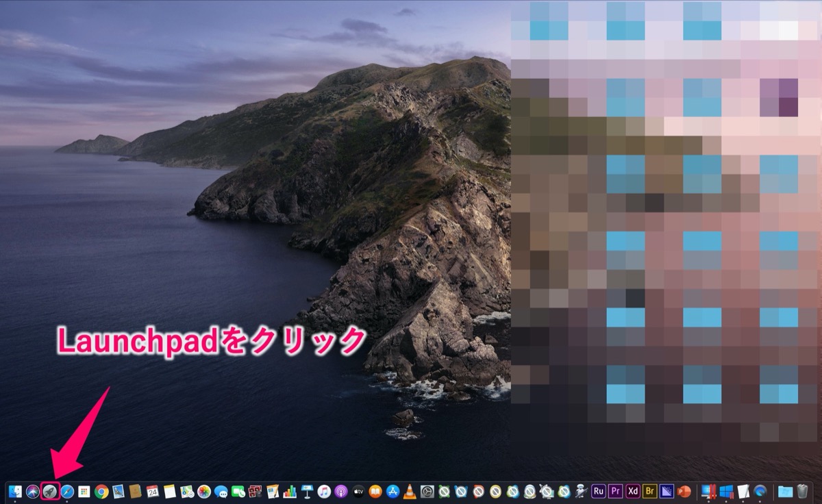
Task: Launch Google Chrome from the Dock
Action: (x=101, y=491)
